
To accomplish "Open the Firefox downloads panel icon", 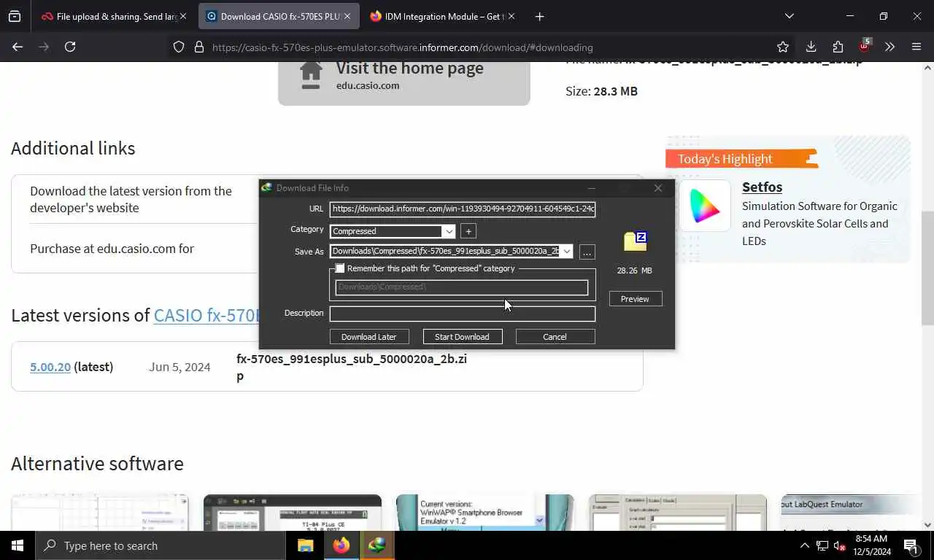I will 811,47.
